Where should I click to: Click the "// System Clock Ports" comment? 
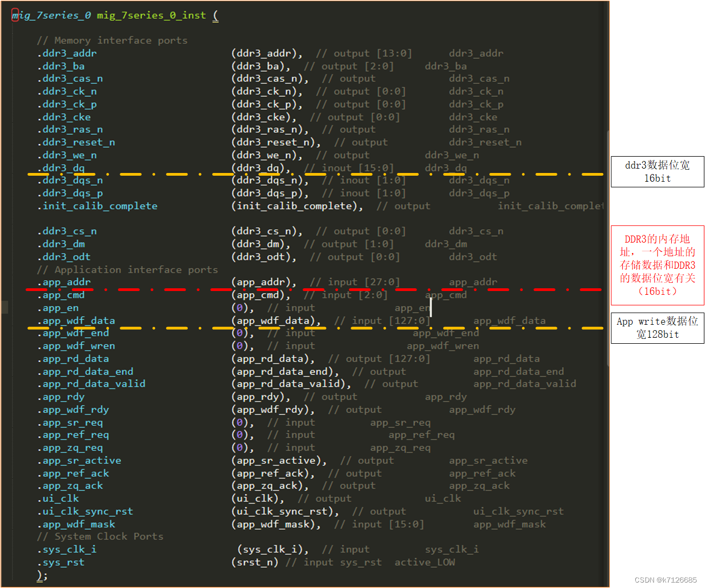[100, 536]
